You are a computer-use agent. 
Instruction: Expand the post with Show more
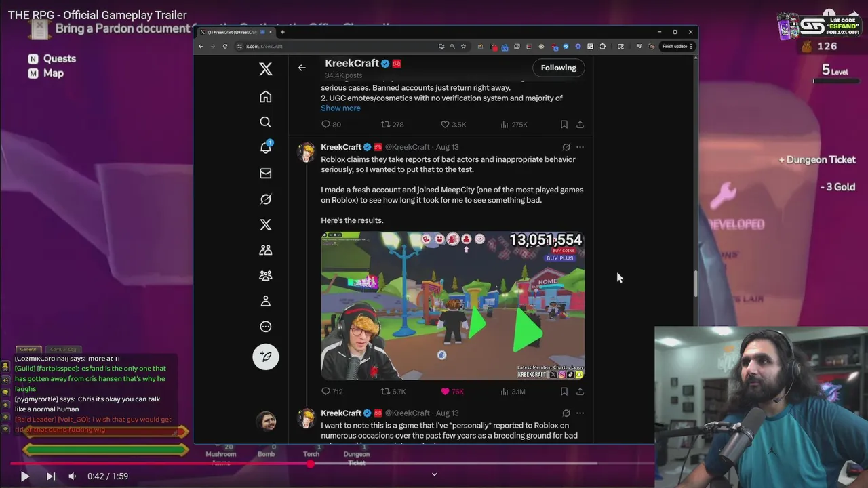point(340,108)
